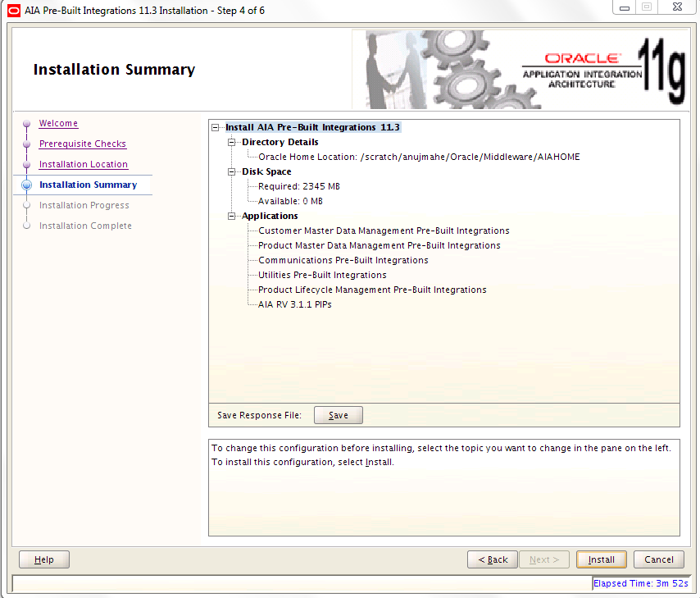
Task: Select the Installation Summary step
Action: [x=88, y=185]
